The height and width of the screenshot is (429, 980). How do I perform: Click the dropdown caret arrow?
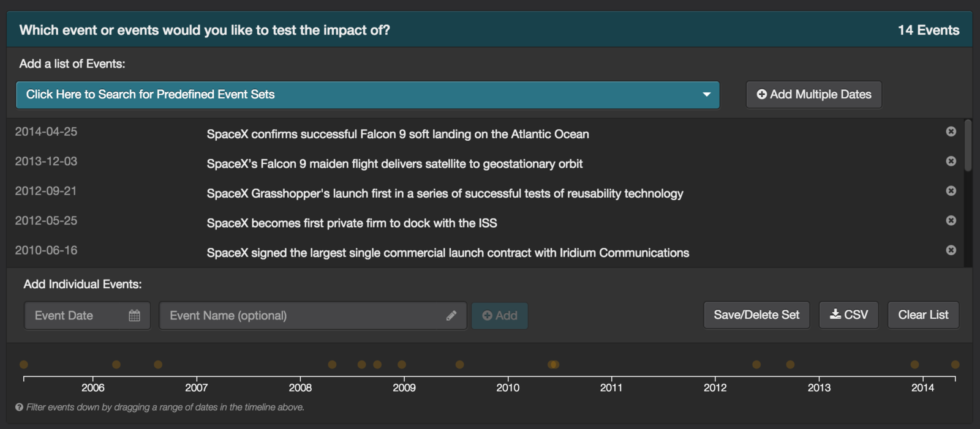click(706, 95)
